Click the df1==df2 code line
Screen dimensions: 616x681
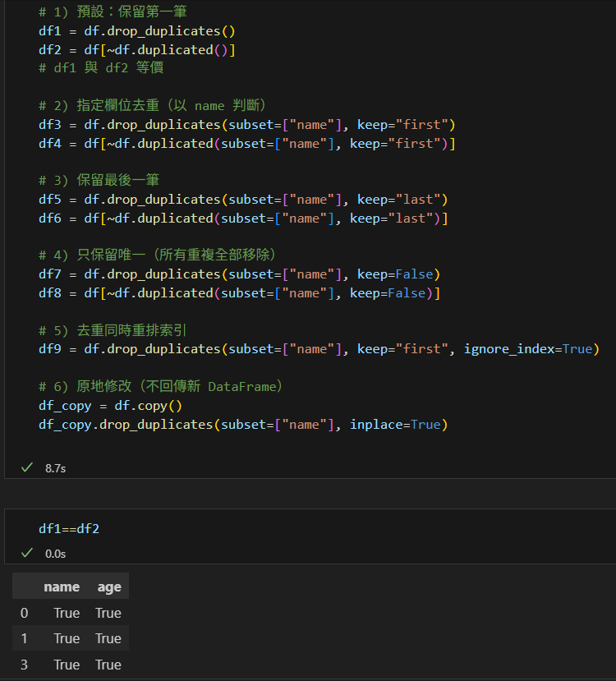69,528
